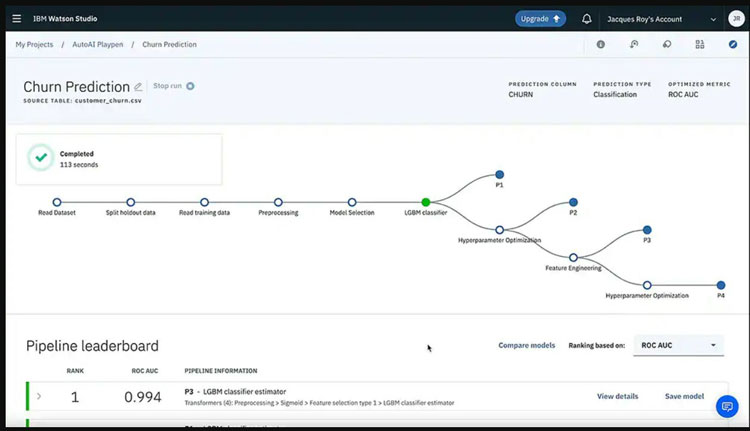Go to My Projects breadcrumb
The height and width of the screenshot is (431, 750).
(34, 44)
